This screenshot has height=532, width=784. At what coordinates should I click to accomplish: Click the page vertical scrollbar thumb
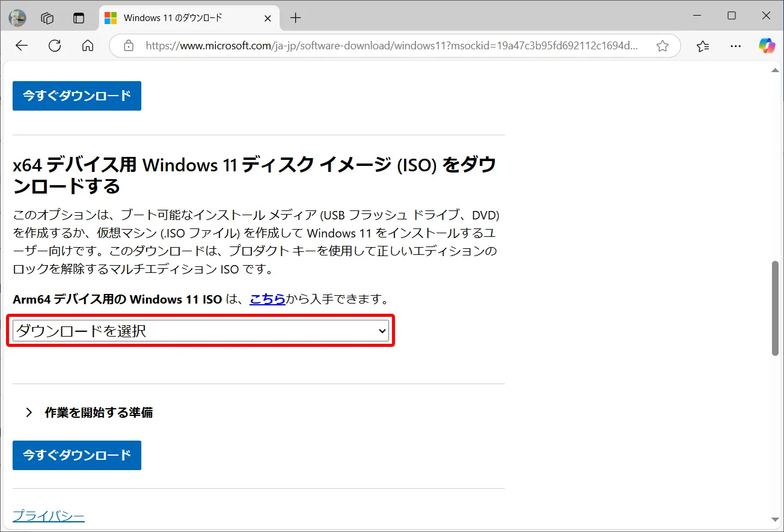pos(776,308)
